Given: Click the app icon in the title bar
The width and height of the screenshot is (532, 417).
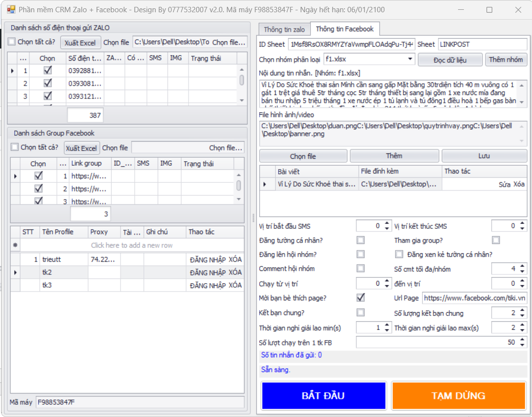Looking at the screenshot, I should pyautogui.click(x=11, y=10).
